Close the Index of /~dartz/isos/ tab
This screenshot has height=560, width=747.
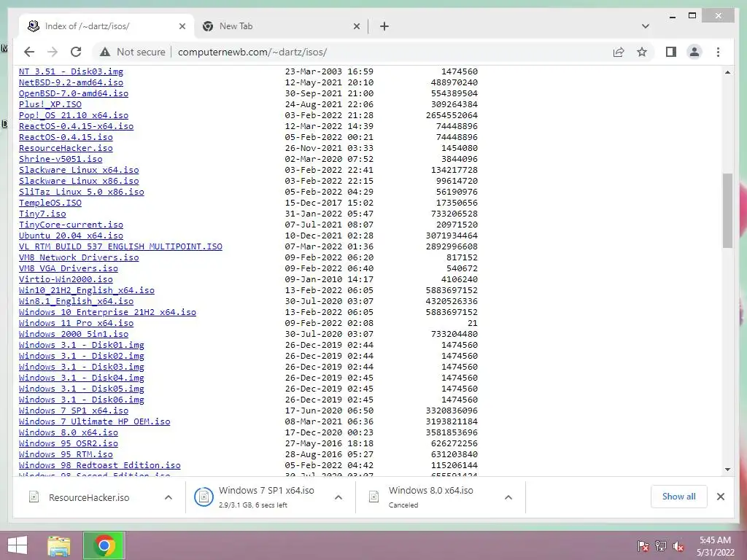182,26
